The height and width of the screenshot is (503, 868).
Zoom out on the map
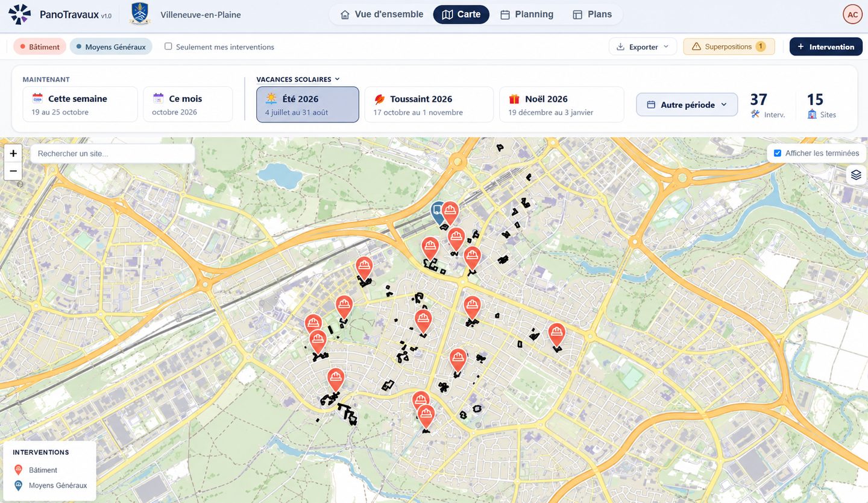[x=13, y=171]
